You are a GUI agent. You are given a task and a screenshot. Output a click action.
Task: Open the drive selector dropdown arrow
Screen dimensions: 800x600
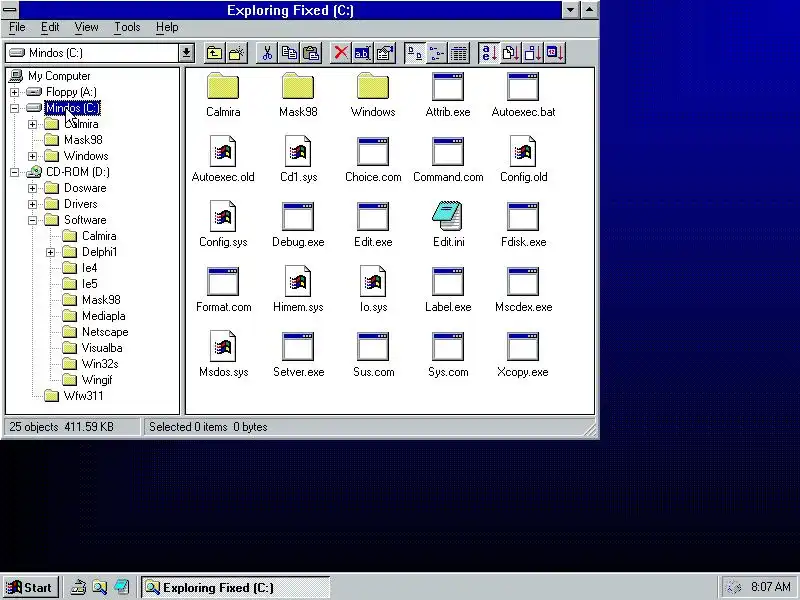(x=186, y=53)
